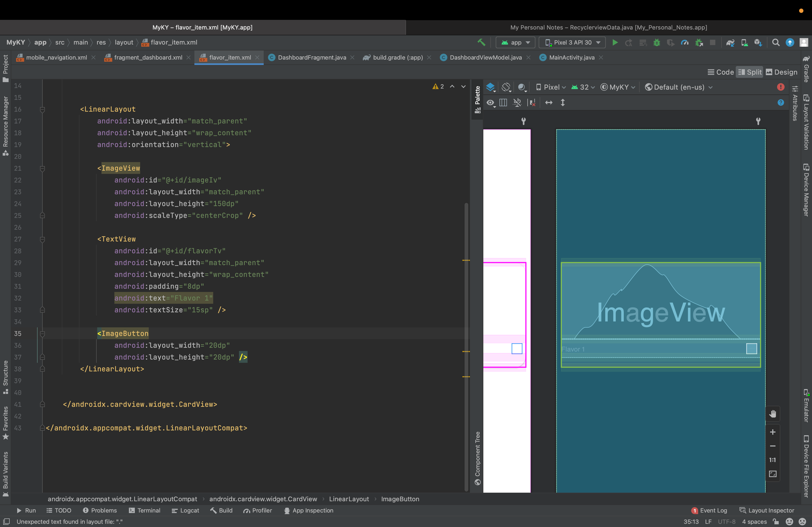Open the Pixel 3 API 30 device dropdown

click(572, 42)
